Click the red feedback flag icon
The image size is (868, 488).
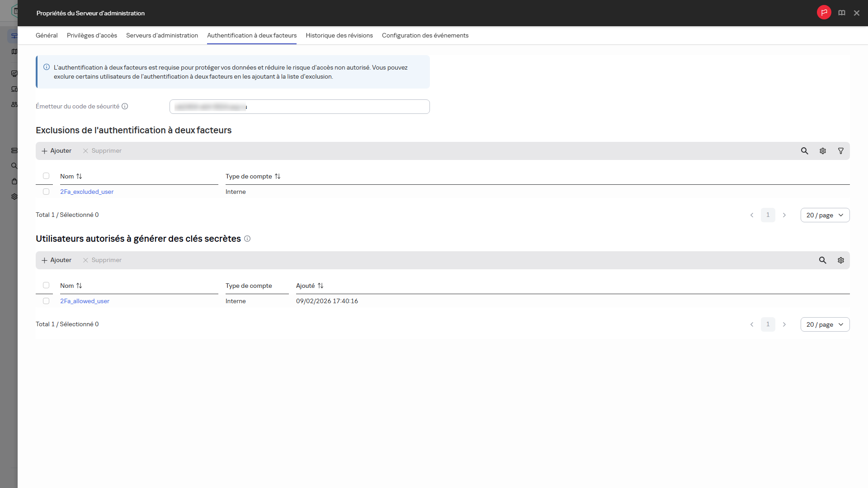click(824, 13)
